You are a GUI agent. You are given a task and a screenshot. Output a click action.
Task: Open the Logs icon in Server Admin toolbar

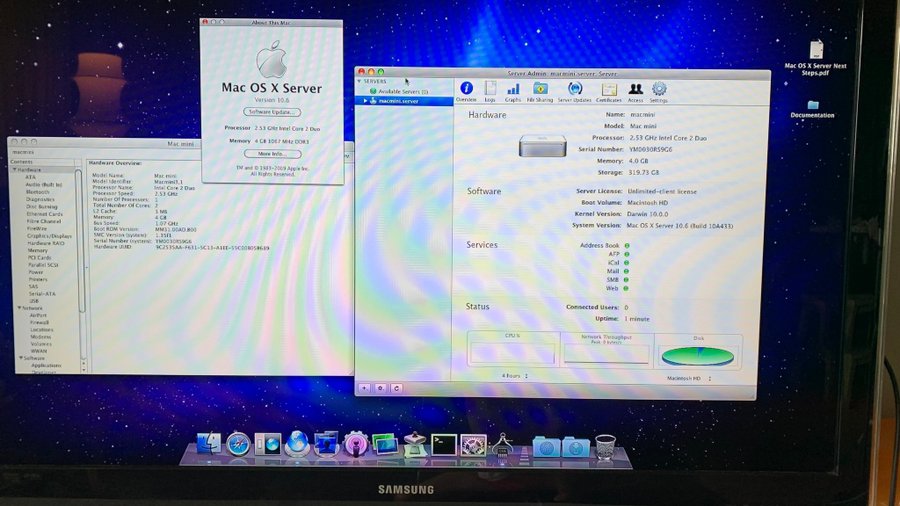(490, 92)
